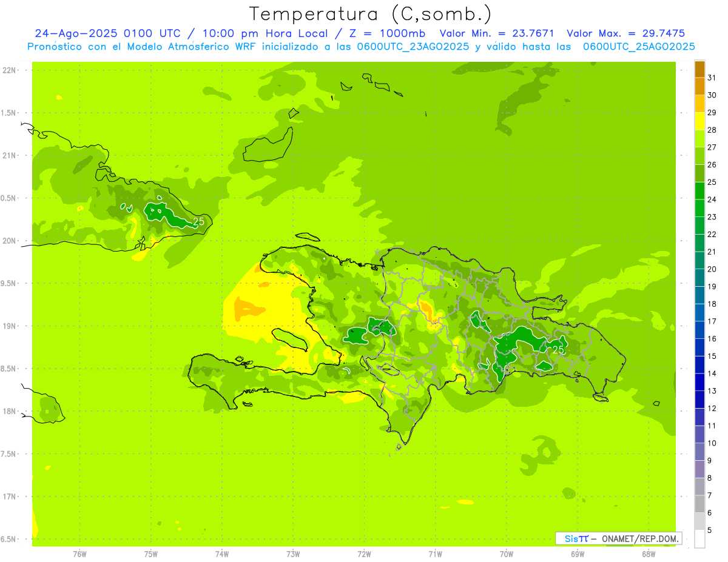Click longitude axis label '68W'

tap(648, 554)
